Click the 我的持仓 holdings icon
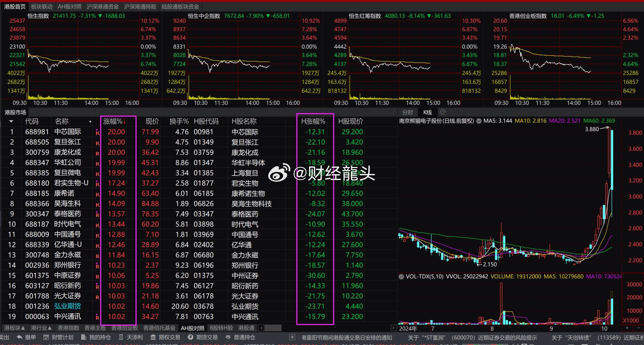Image resolution: width=644 pixels, height=345 pixels. pyautogui.click(x=83, y=337)
